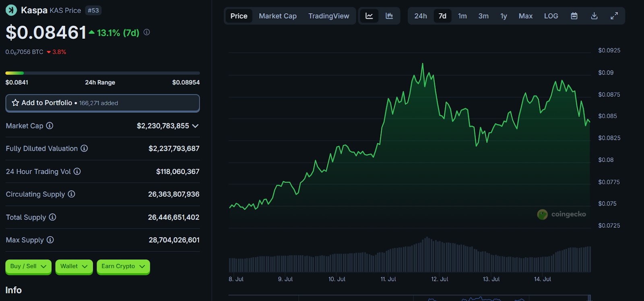Click the 28,704,026,601 max supply value
This screenshot has width=644, height=301.
(174, 240)
